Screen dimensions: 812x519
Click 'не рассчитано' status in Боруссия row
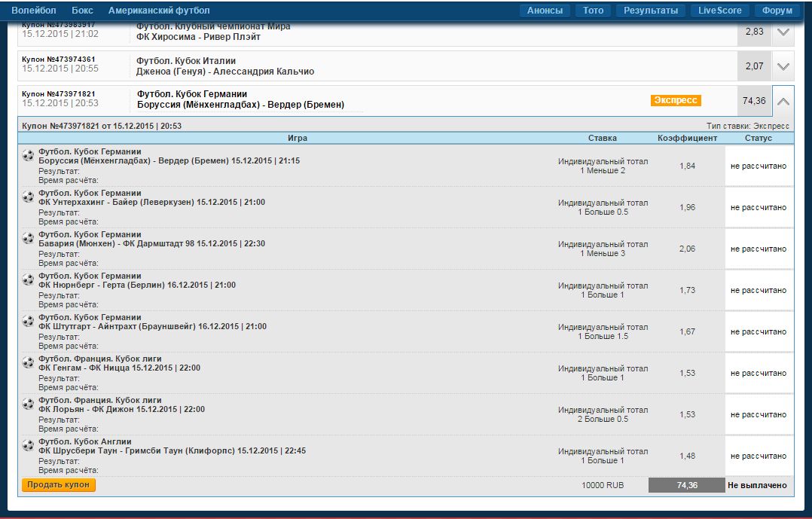[758, 166]
